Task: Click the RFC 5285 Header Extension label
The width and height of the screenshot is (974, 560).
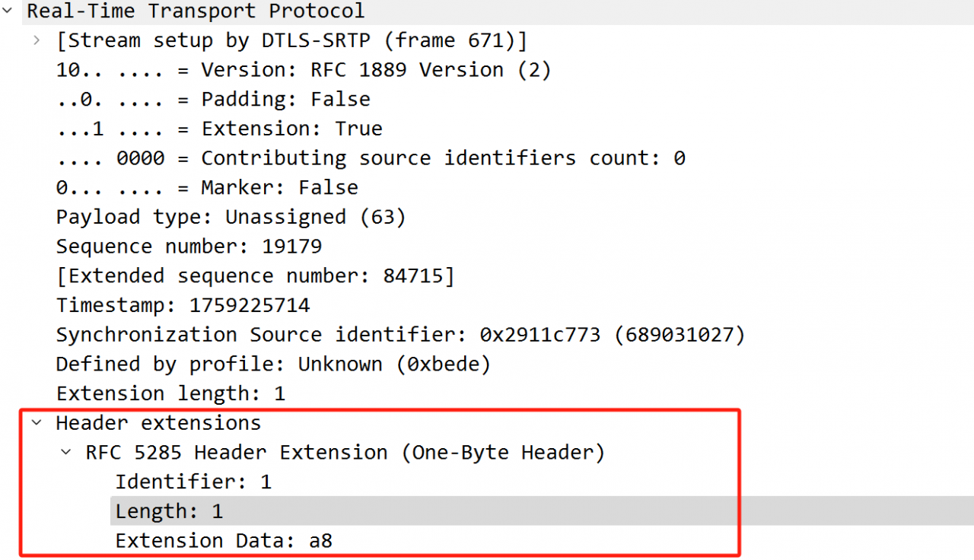Action: coord(345,453)
